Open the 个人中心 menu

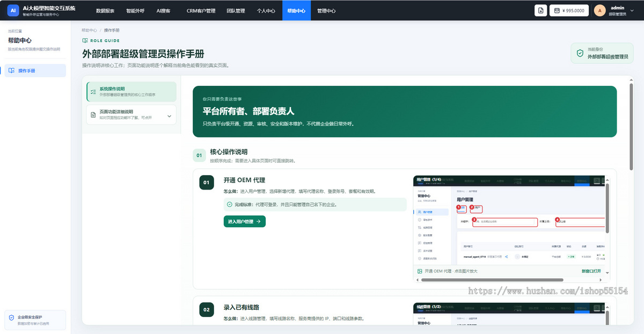tap(266, 11)
